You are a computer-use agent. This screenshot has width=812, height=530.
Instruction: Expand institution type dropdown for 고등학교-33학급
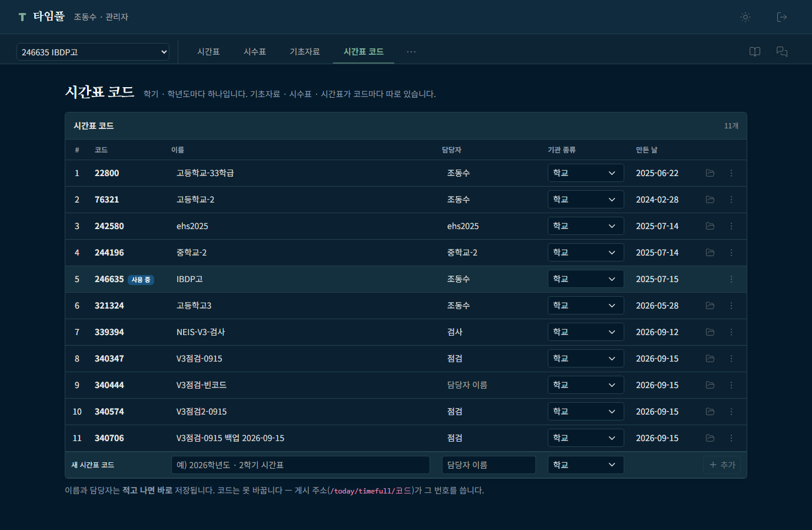[585, 173]
